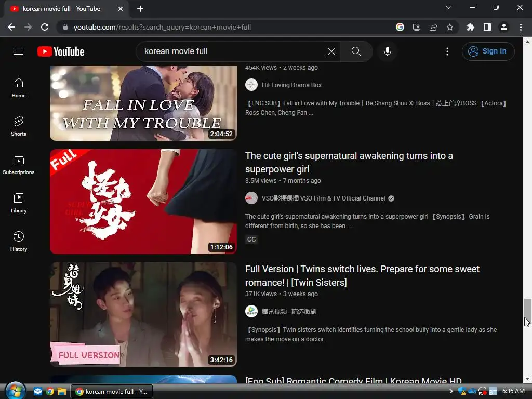Bookmark this page with the star
Image resolution: width=532 pixels, height=399 pixels.
pos(450,27)
